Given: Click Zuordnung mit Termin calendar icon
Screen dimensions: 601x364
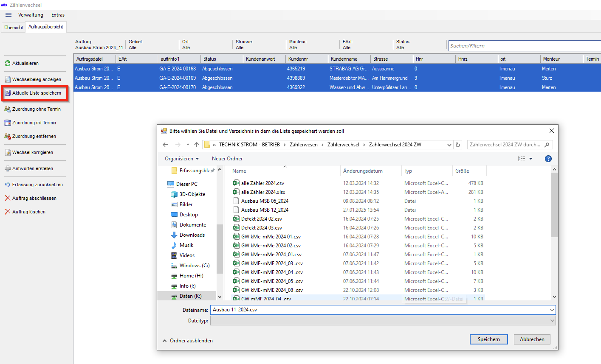Looking at the screenshot, I should pos(8,123).
